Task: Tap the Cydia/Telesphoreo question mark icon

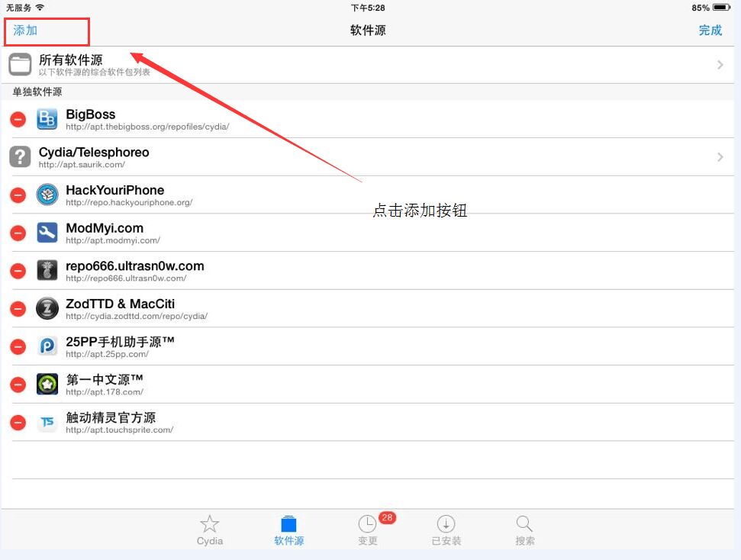Action: pyautogui.click(x=20, y=157)
